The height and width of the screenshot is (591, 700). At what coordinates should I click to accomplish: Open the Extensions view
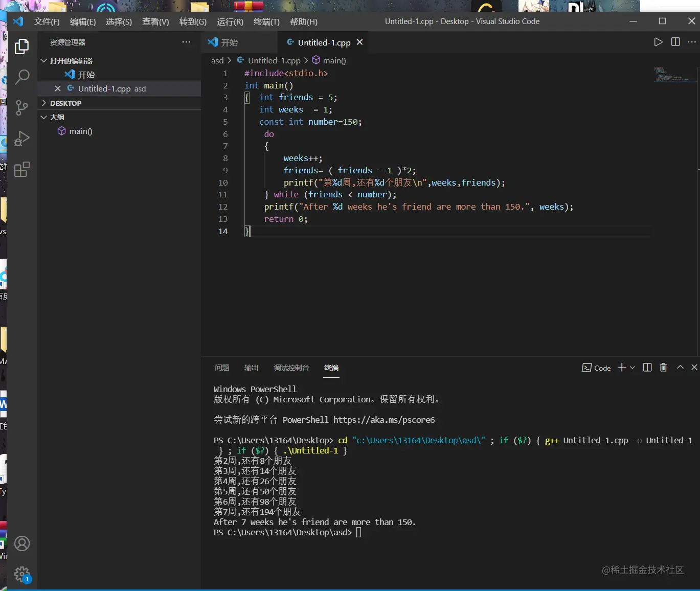click(x=22, y=169)
